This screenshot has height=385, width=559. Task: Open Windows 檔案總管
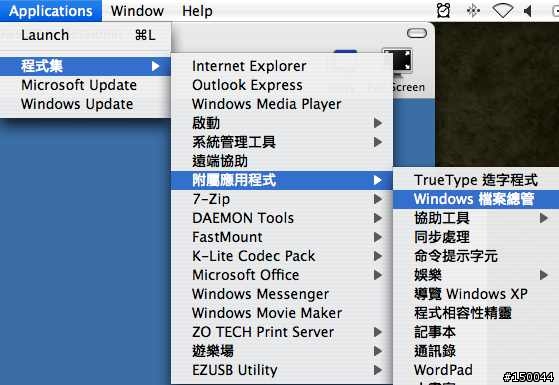(476, 199)
